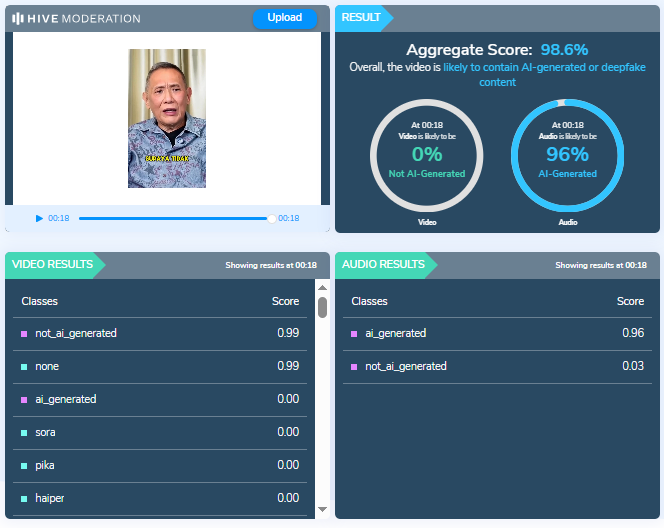Screen dimensions: 664x528
Task: Click the Video 0% circular gauge
Action: click(x=427, y=155)
